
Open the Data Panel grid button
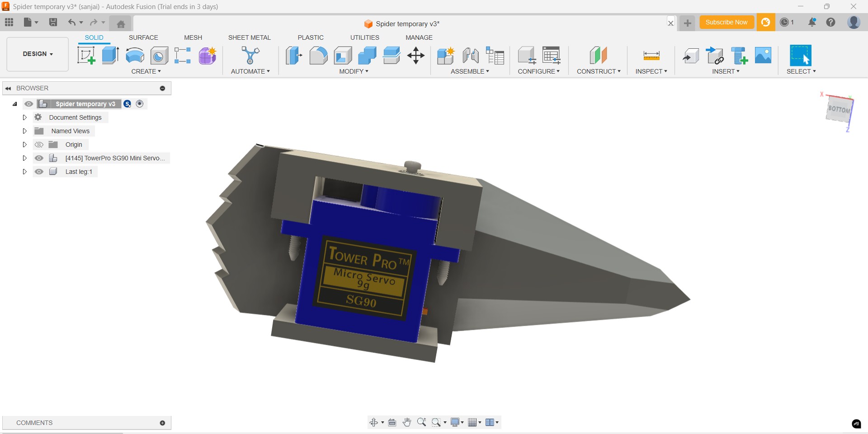point(9,22)
